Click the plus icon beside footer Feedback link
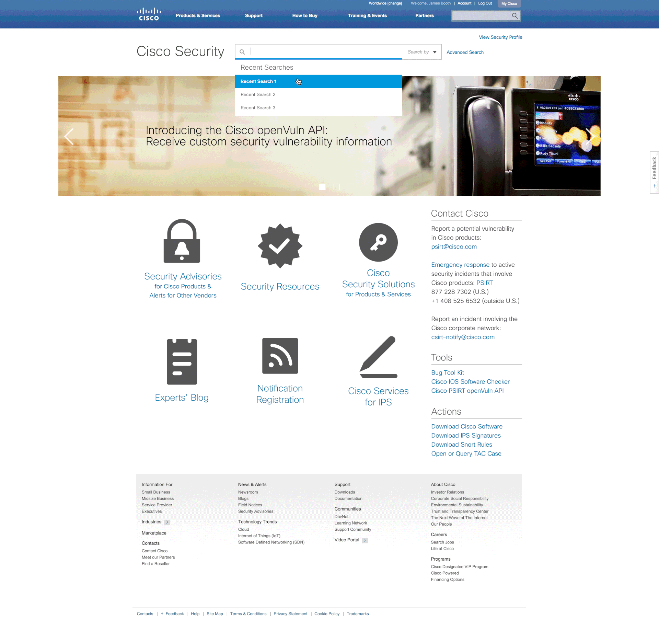The height and width of the screenshot is (644, 659). tap(162, 613)
